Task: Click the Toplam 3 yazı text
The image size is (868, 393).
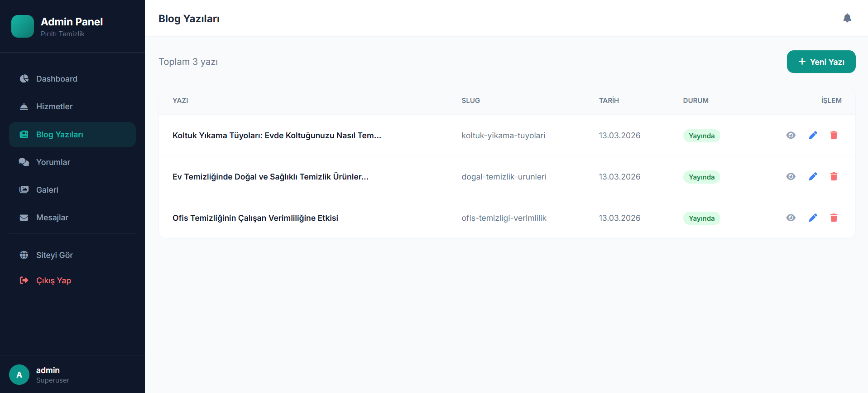Action: point(188,62)
